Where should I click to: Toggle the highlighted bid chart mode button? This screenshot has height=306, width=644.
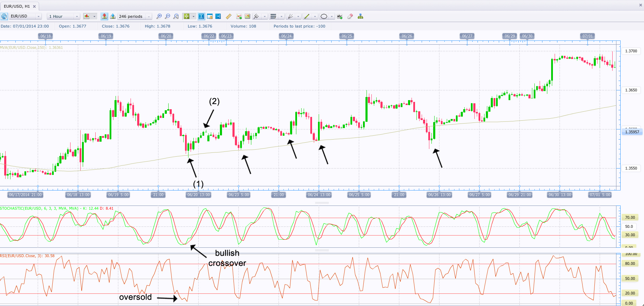tap(104, 16)
